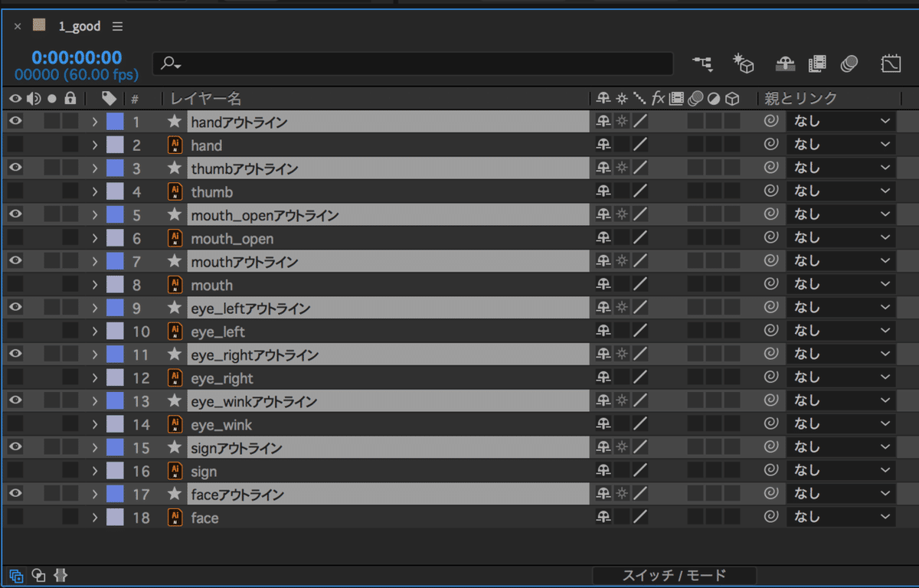The image size is (919, 588).
Task: Click the layer search input field
Action: coord(414,64)
